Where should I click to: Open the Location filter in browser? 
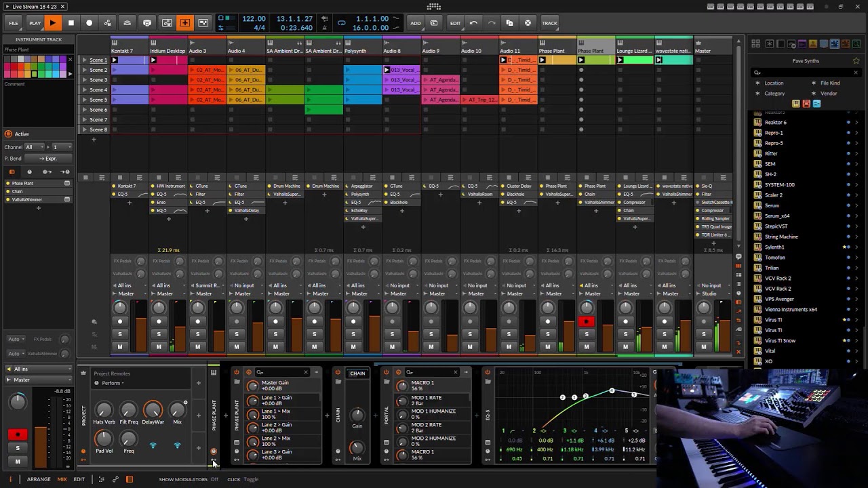(x=774, y=83)
